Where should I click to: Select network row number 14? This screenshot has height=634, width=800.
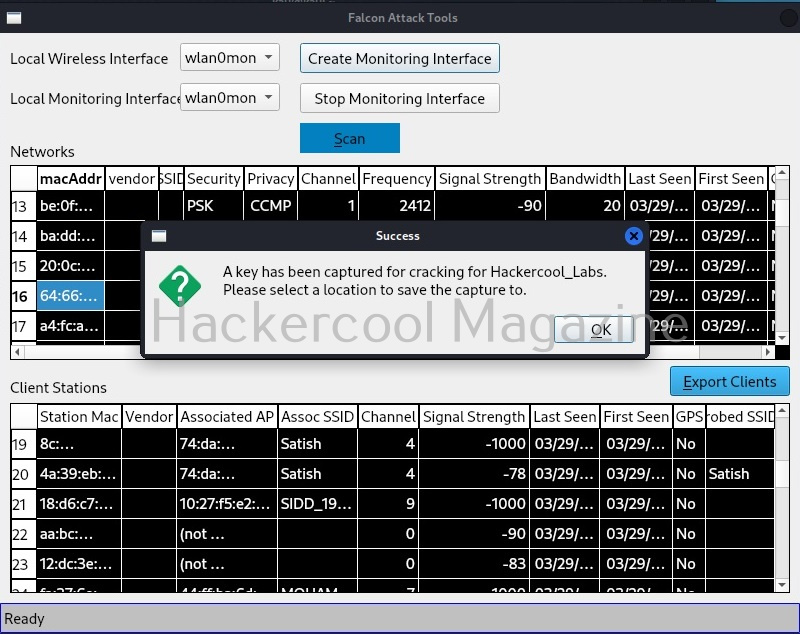[x=23, y=236]
